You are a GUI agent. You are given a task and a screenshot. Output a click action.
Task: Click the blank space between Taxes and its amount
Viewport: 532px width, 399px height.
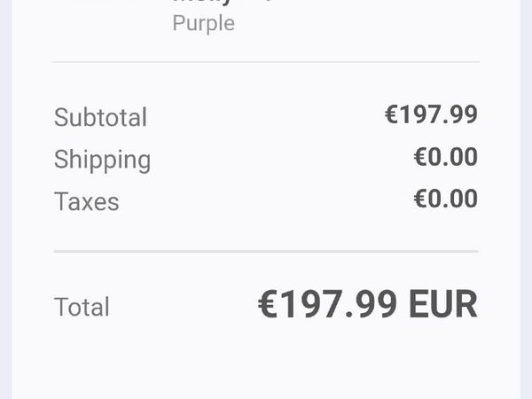[x=266, y=201]
